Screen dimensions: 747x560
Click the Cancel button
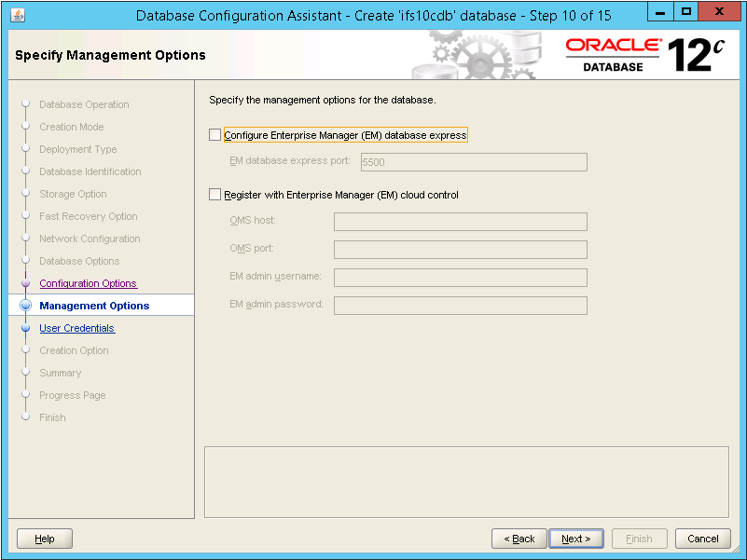click(703, 539)
